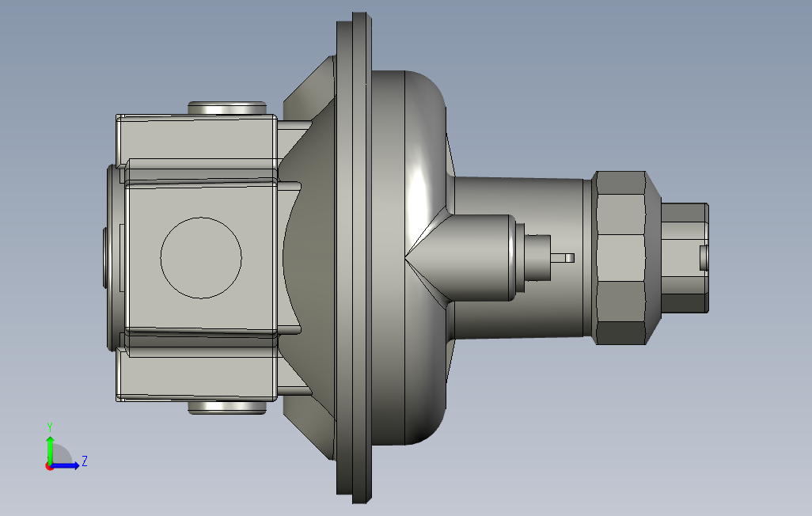The width and height of the screenshot is (812, 516).
Task: Select the small pin protruding from branch stub
Action: 563,257
